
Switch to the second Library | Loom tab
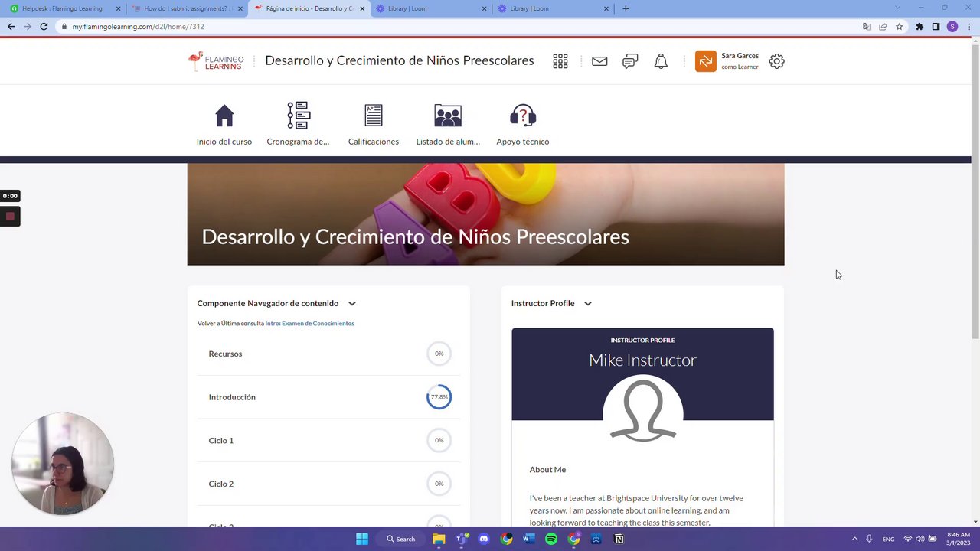[554, 8]
